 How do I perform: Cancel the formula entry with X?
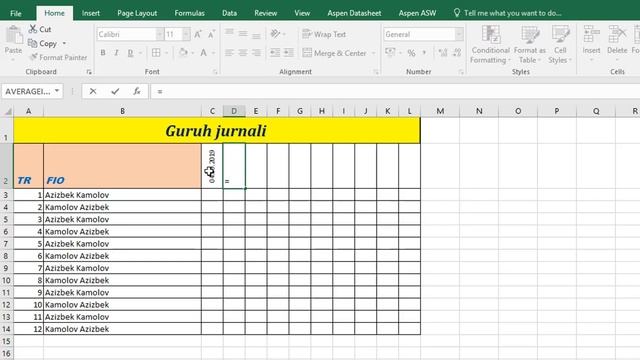coord(93,91)
